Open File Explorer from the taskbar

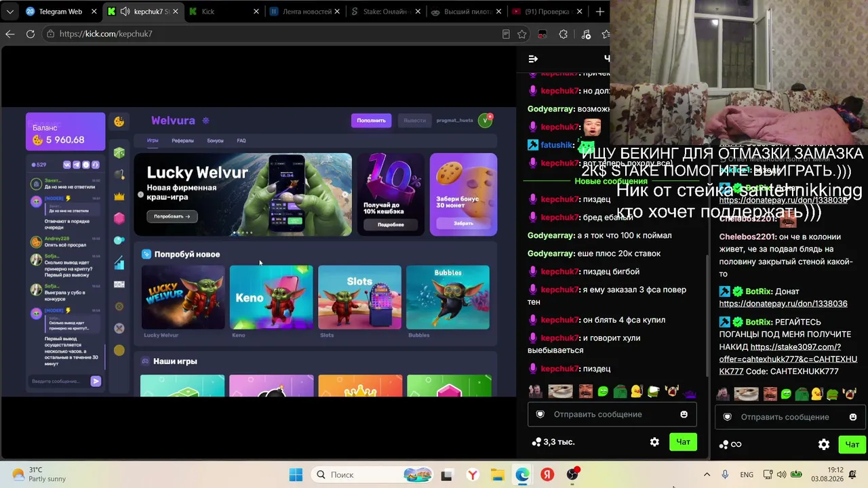497,474
